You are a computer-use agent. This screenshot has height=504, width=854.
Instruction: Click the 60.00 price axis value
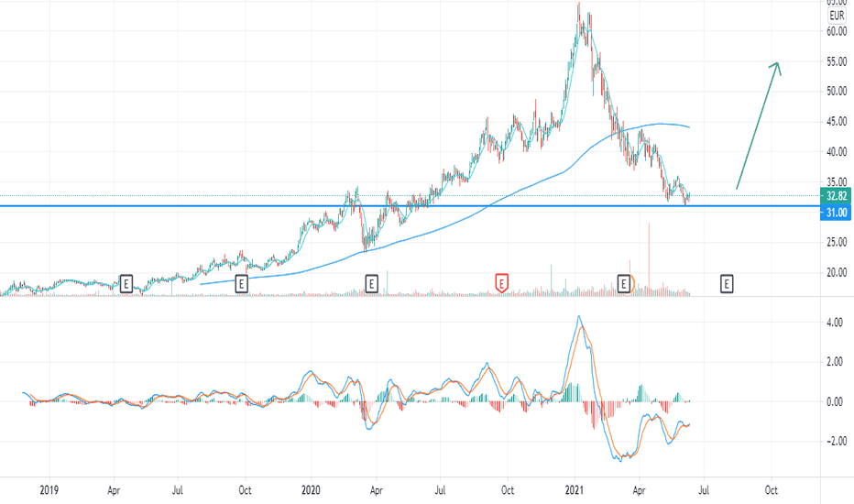click(x=837, y=31)
